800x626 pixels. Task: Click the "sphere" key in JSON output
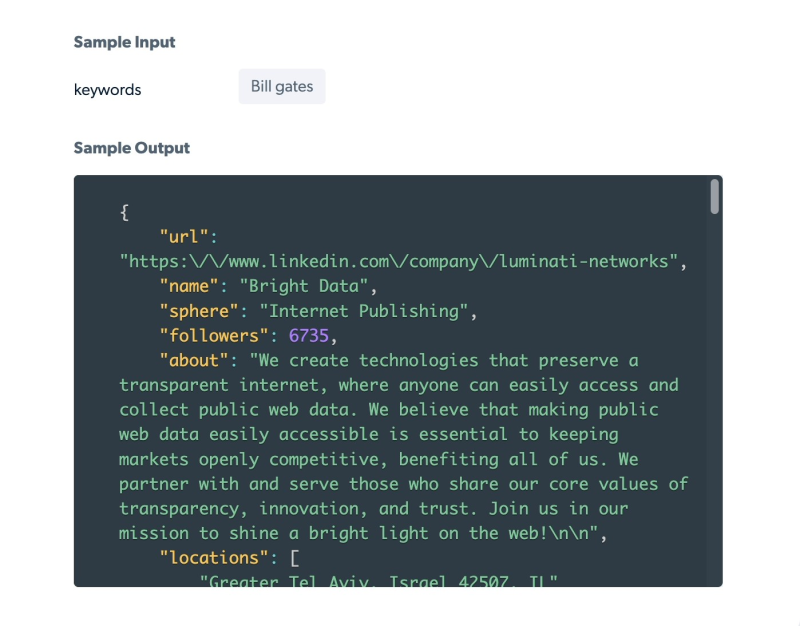(199, 311)
